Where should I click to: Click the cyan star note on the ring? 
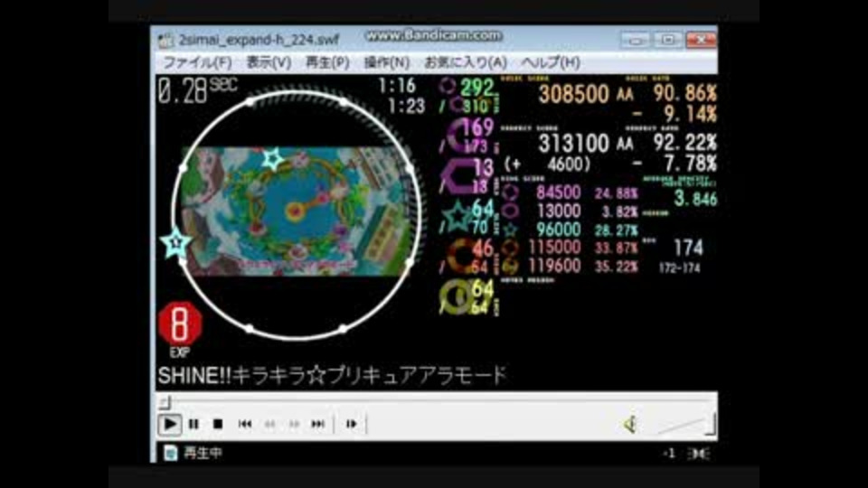click(176, 243)
